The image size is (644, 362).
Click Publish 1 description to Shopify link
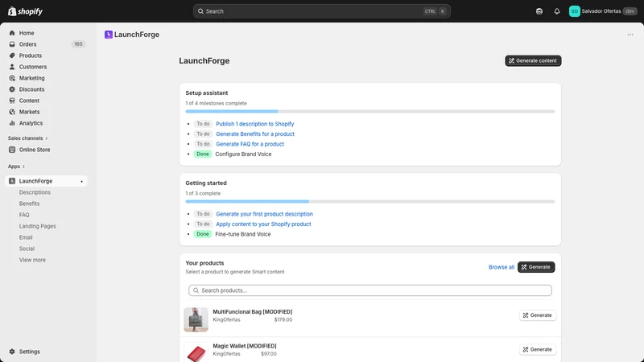pos(254,124)
